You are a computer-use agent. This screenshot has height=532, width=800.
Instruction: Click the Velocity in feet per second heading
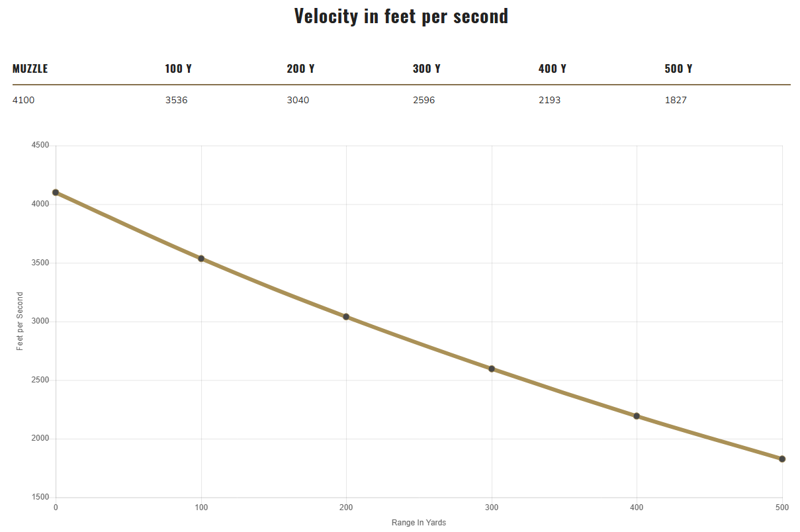pyautogui.click(x=401, y=16)
